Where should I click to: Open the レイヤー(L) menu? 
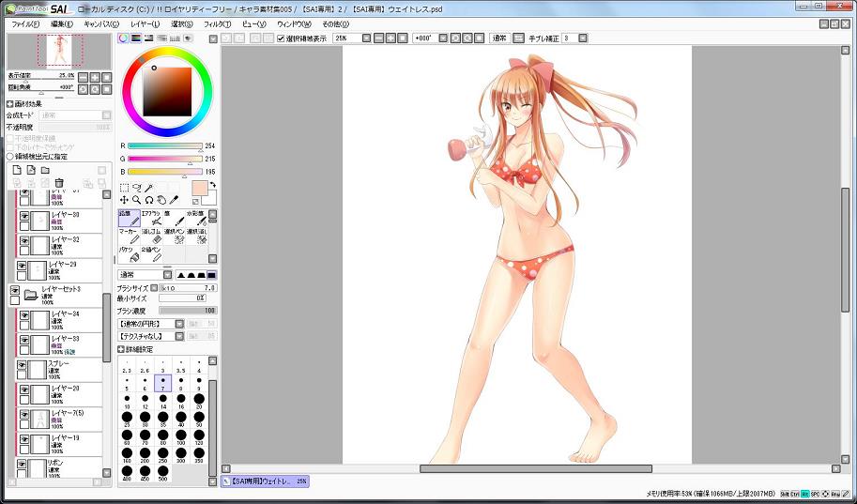tap(145, 23)
